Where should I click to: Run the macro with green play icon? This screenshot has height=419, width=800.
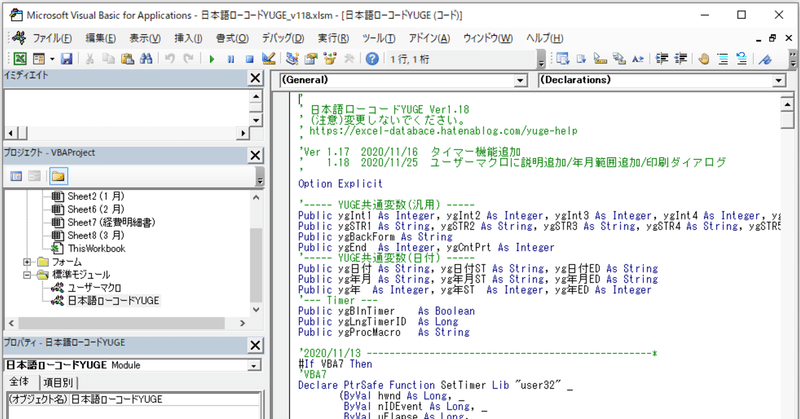(212, 59)
